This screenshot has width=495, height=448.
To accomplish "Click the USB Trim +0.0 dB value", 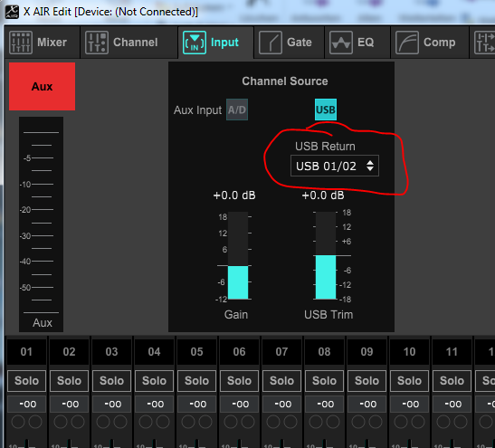I will tap(323, 195).
